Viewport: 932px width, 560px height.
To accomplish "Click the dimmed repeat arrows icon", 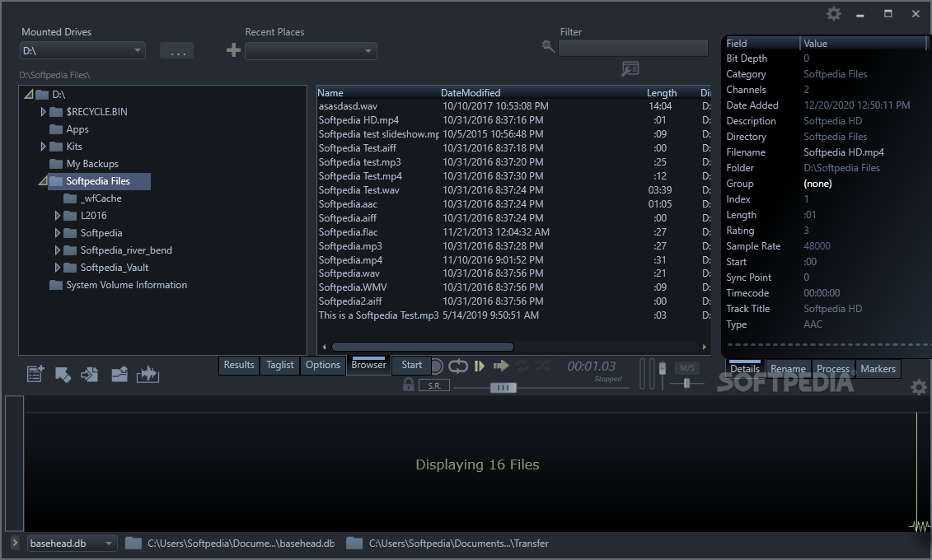I will (522, 365).
